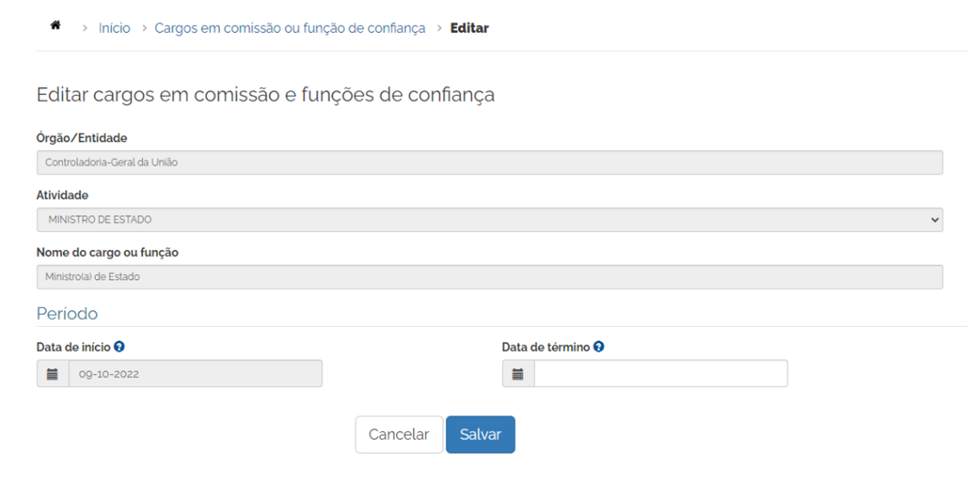Click the Período section heading

tap(67, 313)
